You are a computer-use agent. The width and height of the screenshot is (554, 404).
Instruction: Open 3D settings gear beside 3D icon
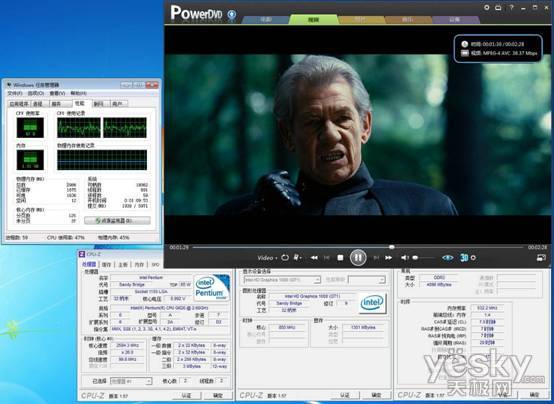[473, 258]
